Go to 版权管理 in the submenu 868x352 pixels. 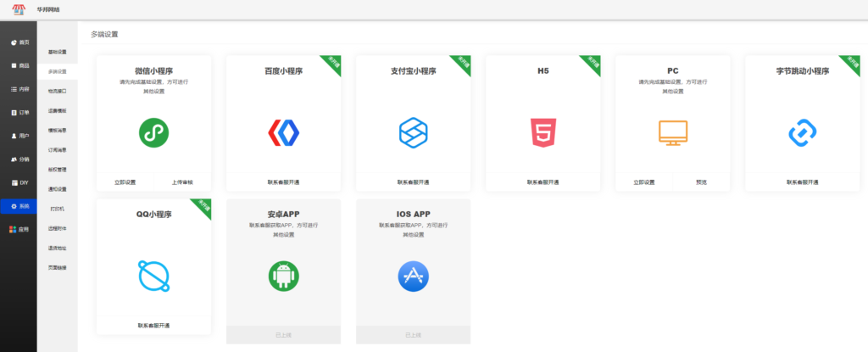click(57, 170)
